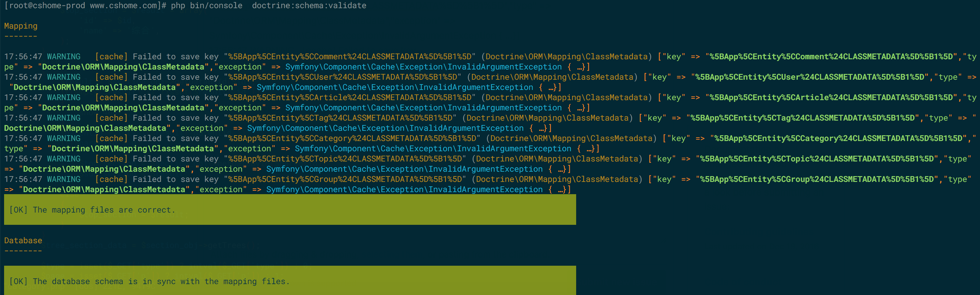Click InvalidArgumentException in the User warning
Viewport: 980px width, 295px height.
[x=476, y=87]
